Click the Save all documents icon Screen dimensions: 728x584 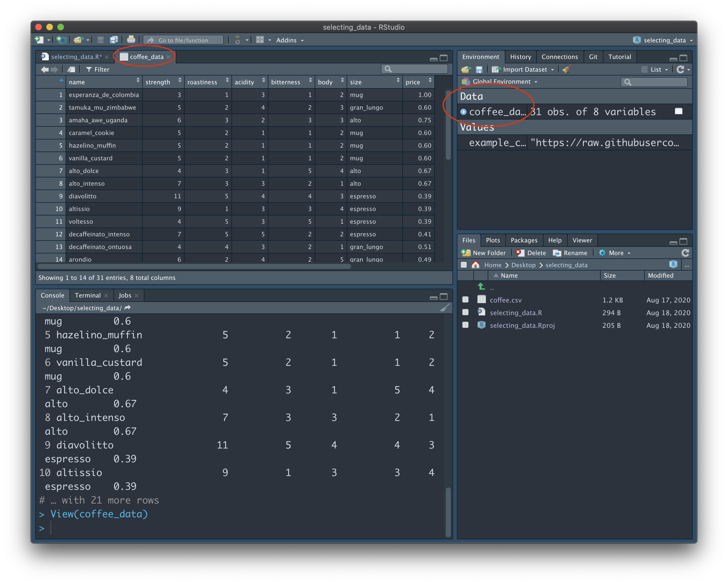pos(114,40)
